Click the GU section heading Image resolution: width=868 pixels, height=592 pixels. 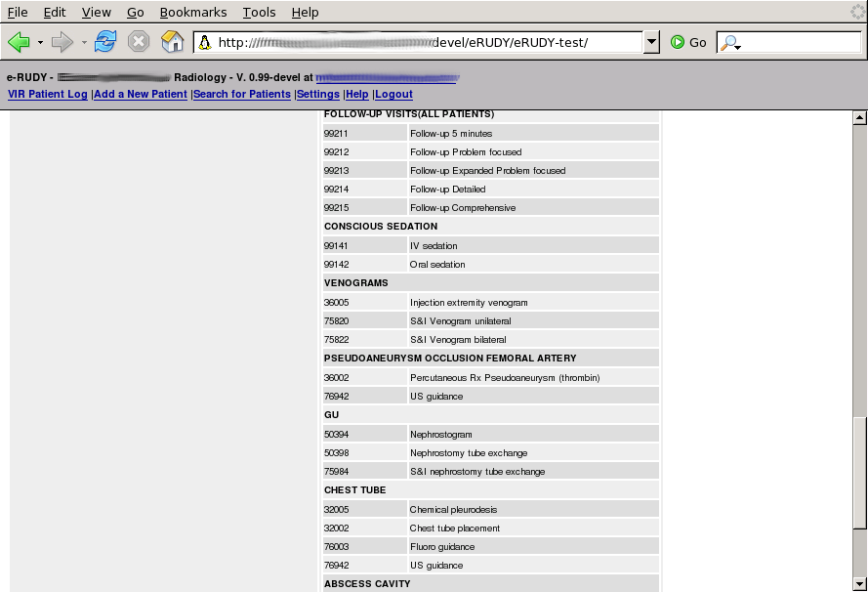(332, 415)
